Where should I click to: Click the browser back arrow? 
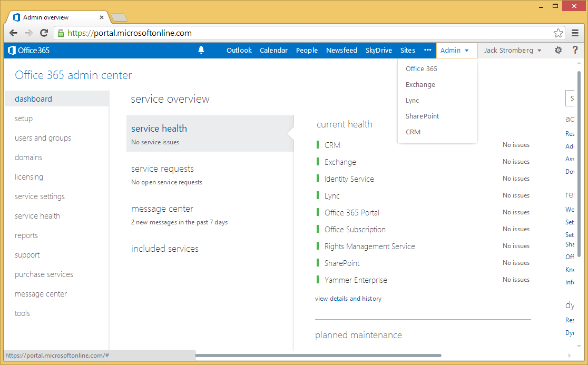(14, 33)
